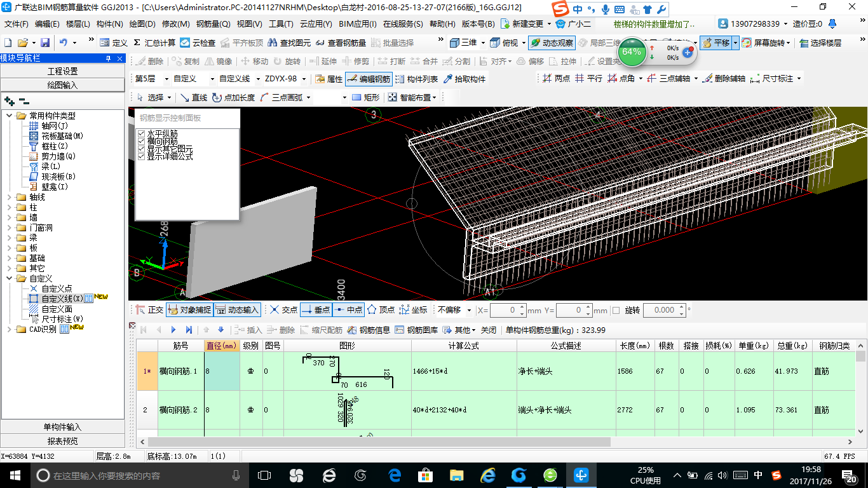This screenshot has width=868, height=488.
Task: Toggle 编辑钢筋 (edit rebar)
Action: coord(369,79)
